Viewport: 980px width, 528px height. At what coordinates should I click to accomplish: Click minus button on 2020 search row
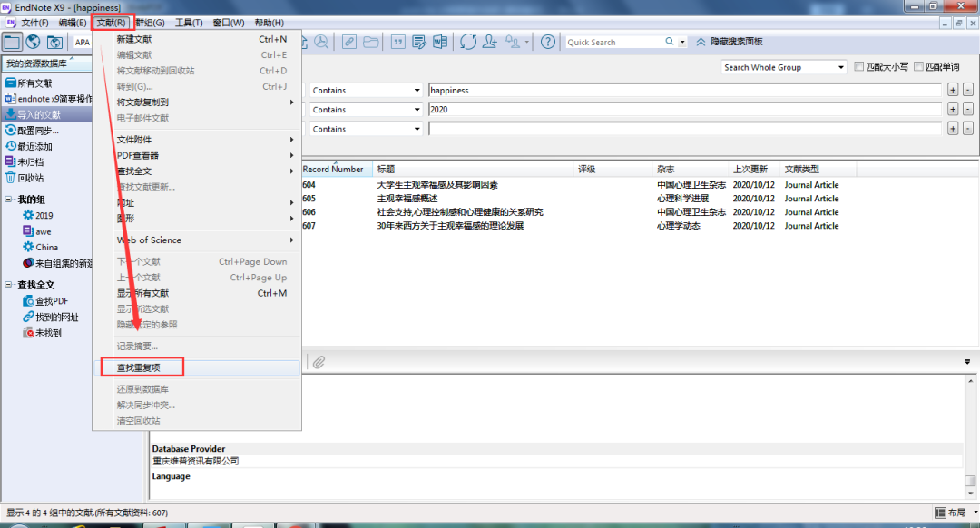point(967,110)
